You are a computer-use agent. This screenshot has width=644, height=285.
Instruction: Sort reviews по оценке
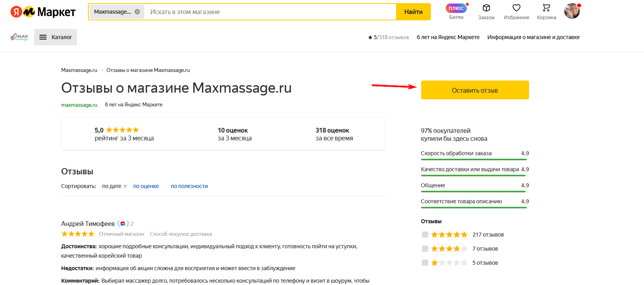(146, 186)
